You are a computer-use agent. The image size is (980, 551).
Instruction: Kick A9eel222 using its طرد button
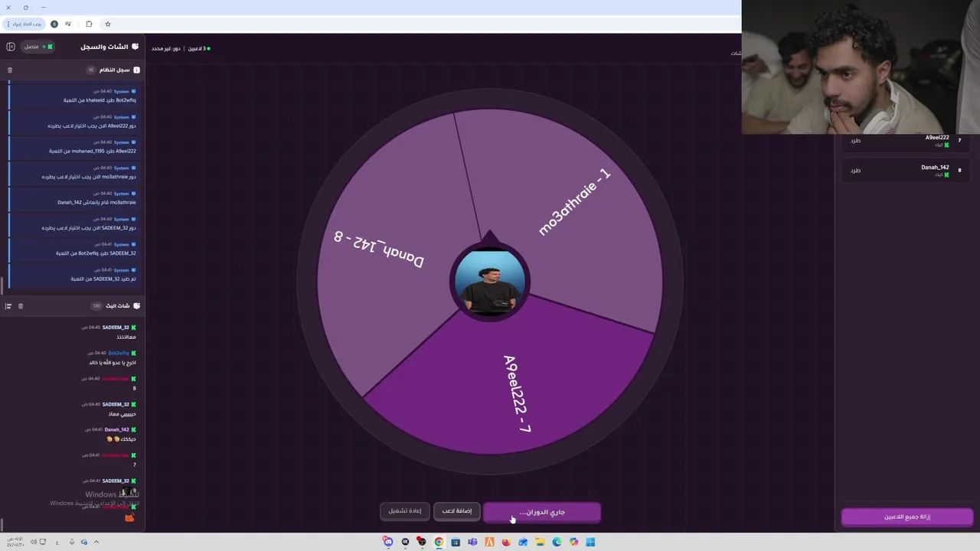point(855,141)
